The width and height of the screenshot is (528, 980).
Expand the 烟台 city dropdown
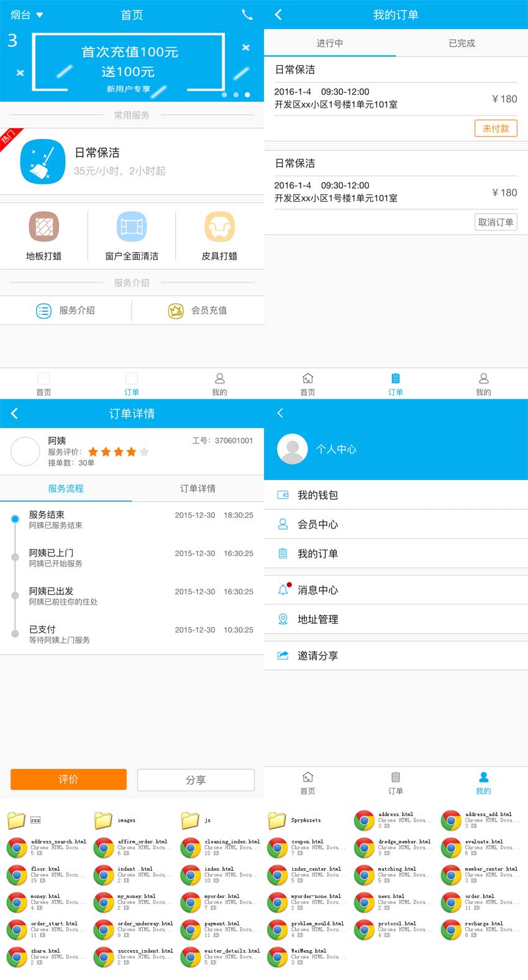pos(27,15)
